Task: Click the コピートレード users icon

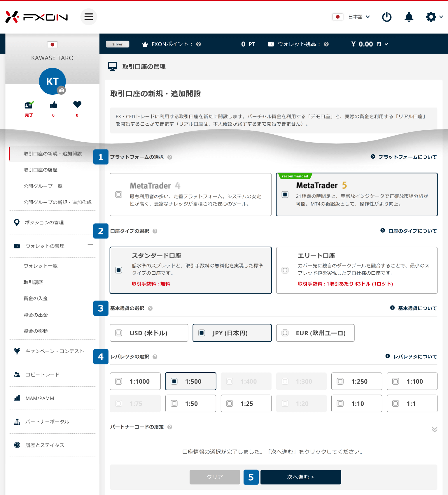Action: coord(17,375)
